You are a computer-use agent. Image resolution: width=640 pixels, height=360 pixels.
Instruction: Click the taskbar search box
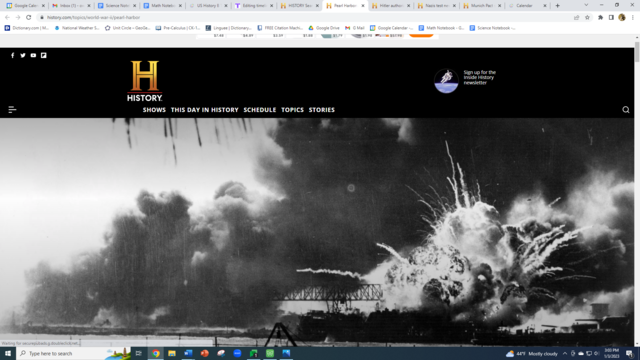73,353
